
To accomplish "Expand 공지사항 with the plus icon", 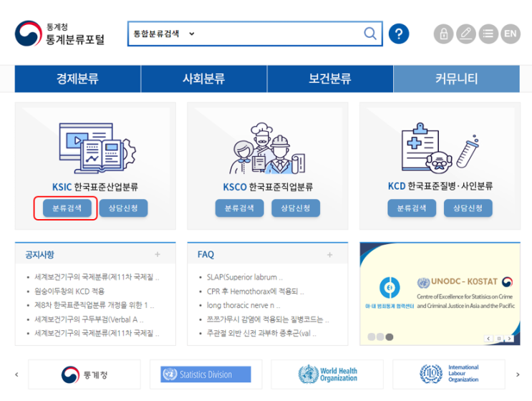I will pyautogui.click(x=158, y=254).
